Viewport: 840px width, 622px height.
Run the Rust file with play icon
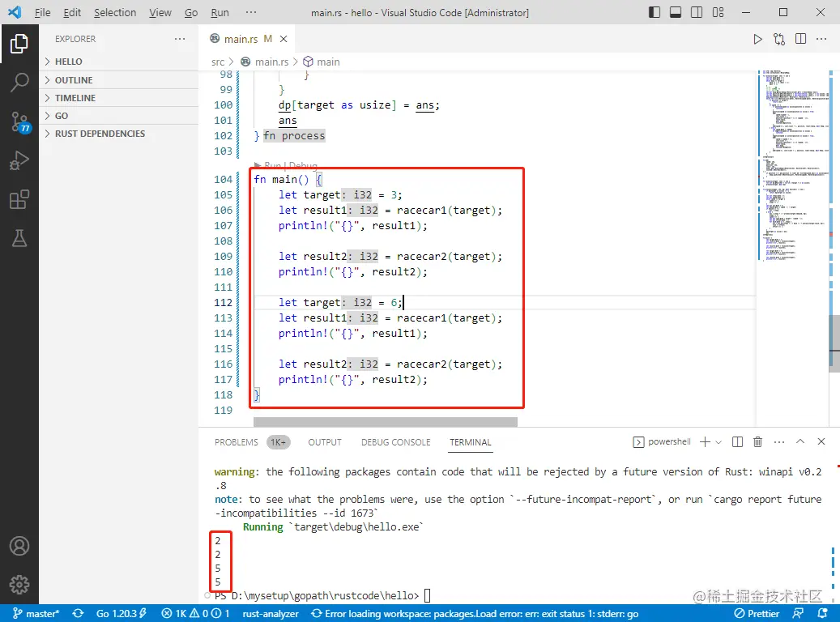(x=757, y=39)
